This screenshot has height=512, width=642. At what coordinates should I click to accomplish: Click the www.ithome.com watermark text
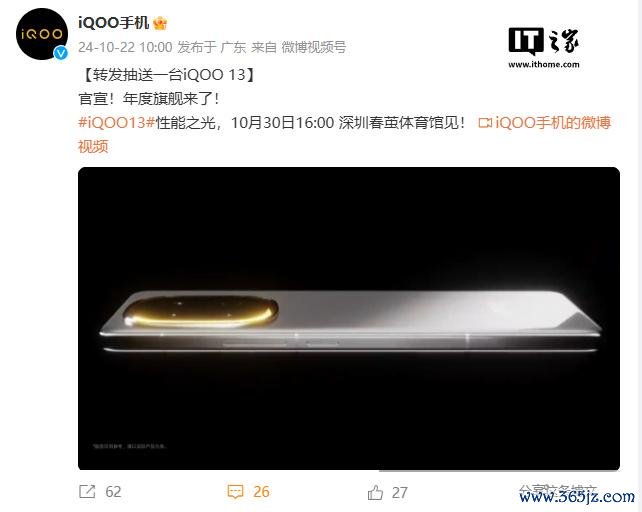(x=544, y=64)
